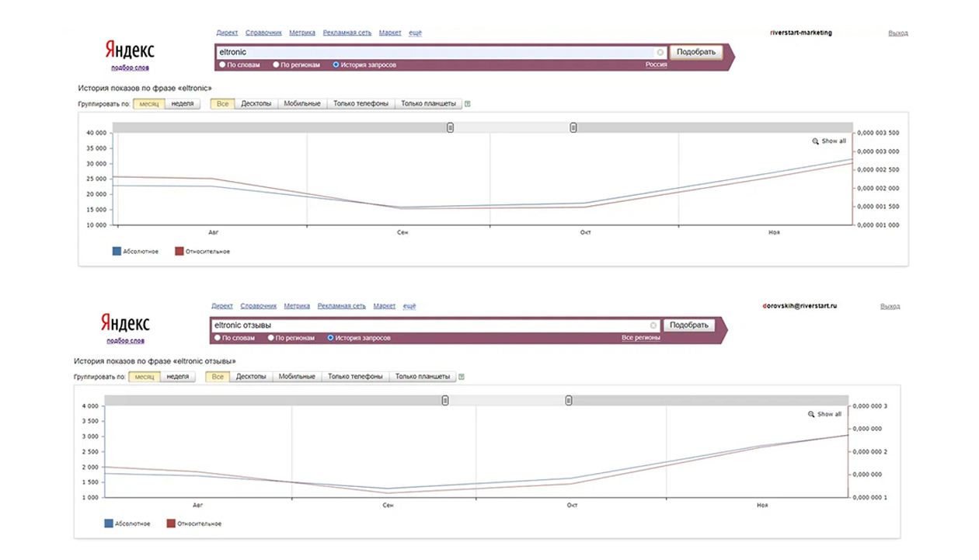Open Метрика link in upper navigation
The image size is (979, 560).
pos(301,33)
